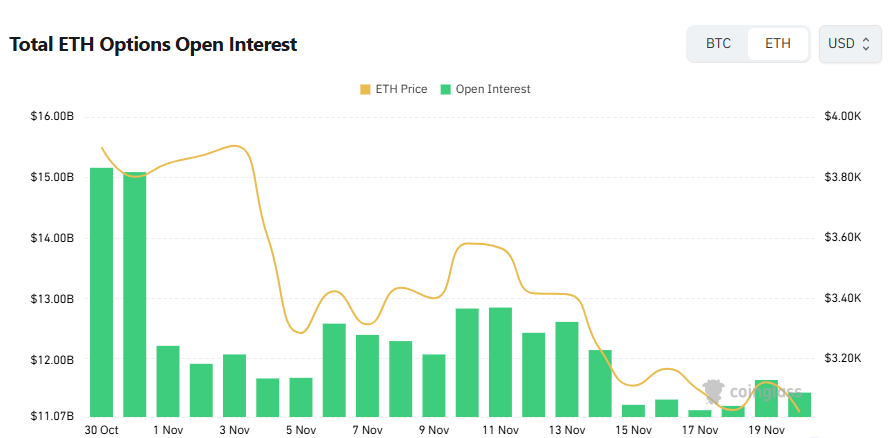Select the 13 Nov open interest bar
The image size is (889, 438).
(x=567, y=368)
